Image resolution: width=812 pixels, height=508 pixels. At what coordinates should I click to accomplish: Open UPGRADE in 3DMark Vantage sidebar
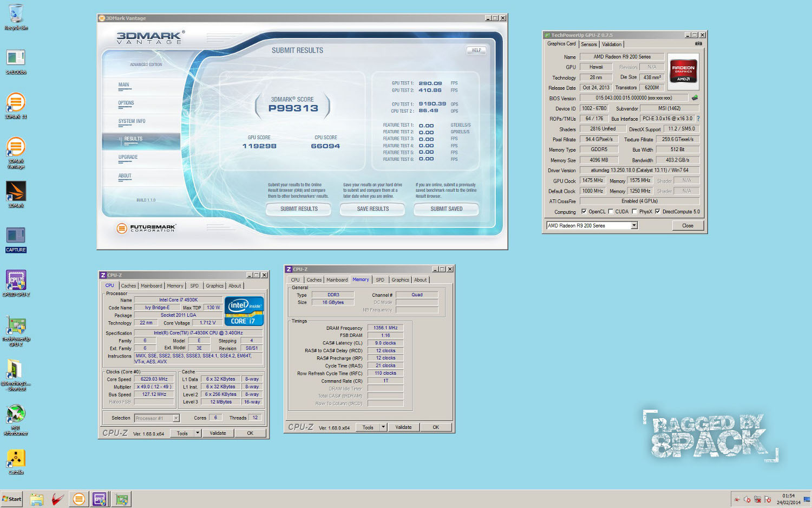pyautogui.click(x=141, y=158)
